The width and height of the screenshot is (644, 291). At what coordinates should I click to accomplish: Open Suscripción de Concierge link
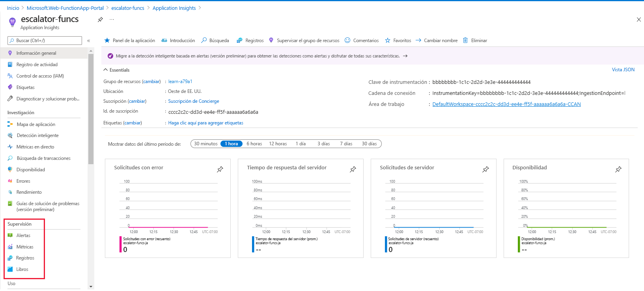coord(194,101)
